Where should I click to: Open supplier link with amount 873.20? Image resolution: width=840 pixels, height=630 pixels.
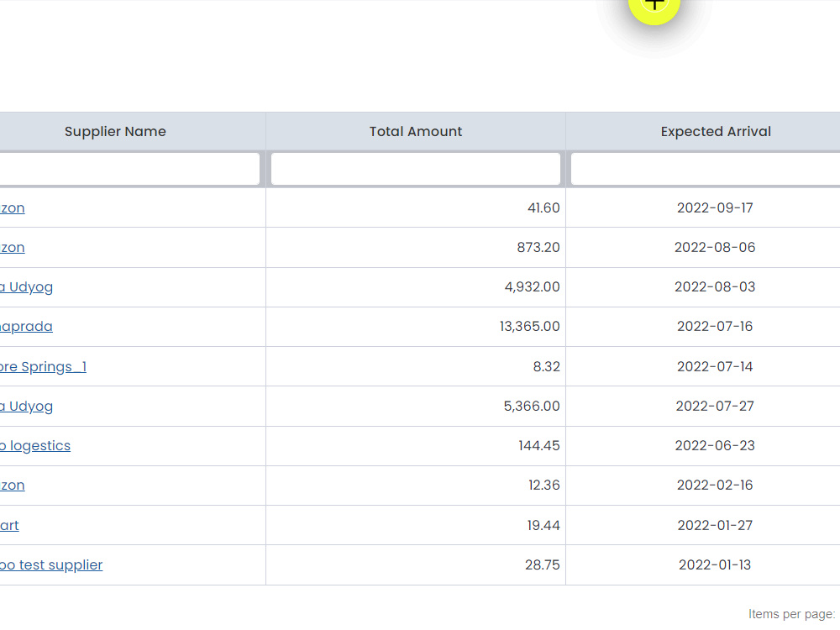click(13, 248)
